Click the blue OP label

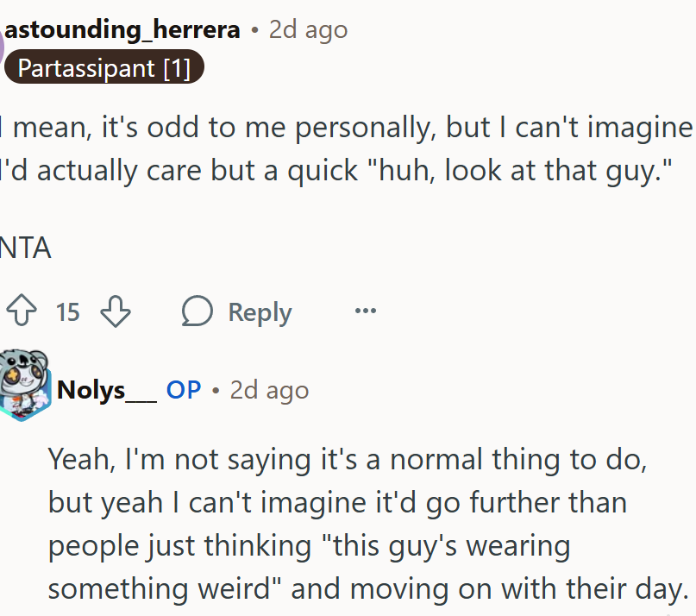point(184,390)
